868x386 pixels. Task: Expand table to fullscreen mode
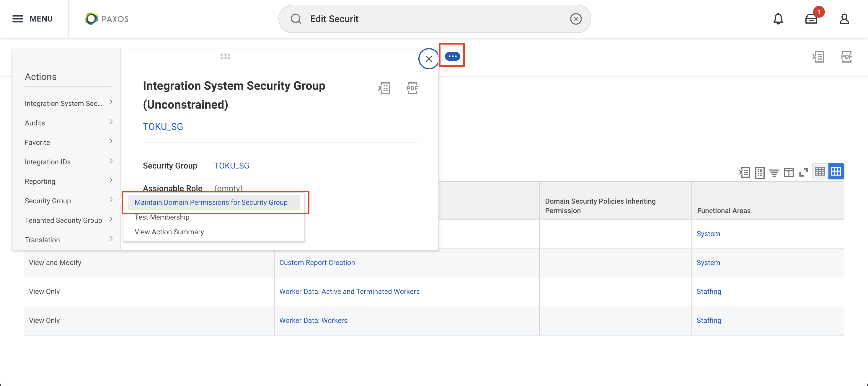pos(803,172)
